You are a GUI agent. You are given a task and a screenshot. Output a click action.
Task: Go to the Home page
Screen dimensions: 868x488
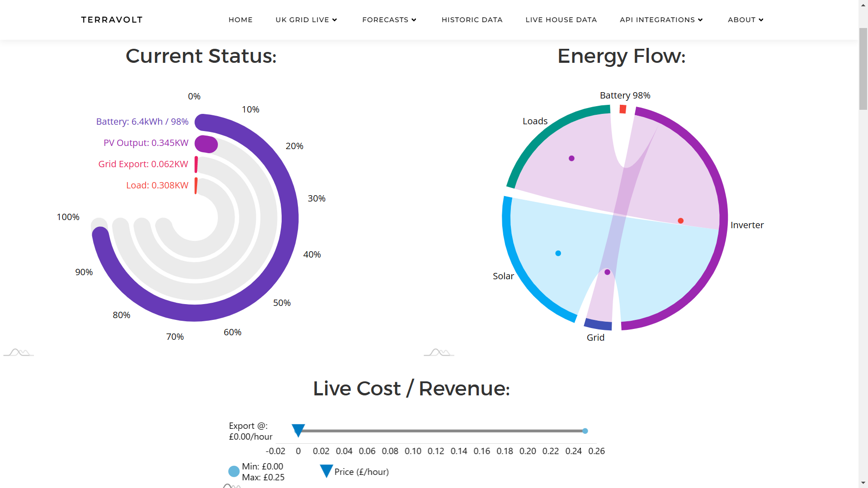tap(241, 20)
